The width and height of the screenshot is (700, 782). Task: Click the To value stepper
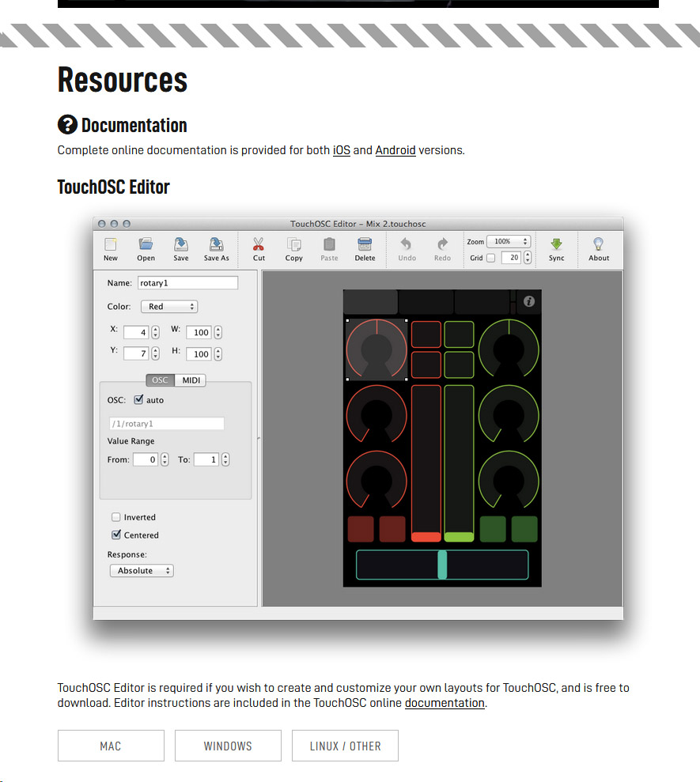click(225, 459)
